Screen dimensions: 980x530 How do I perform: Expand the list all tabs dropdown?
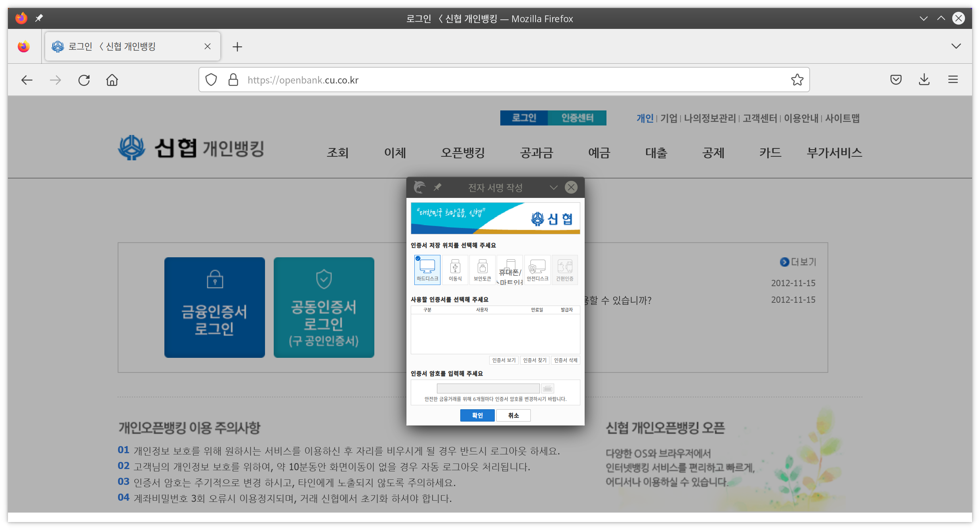956,46
